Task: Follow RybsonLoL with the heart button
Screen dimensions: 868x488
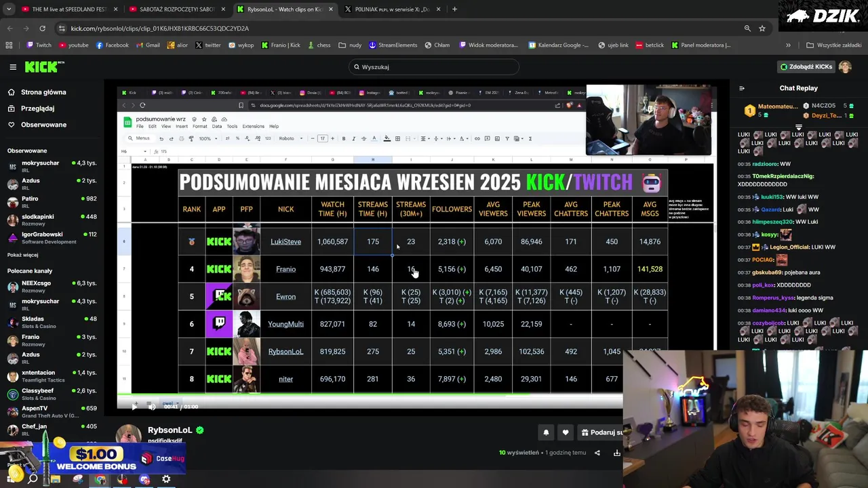Action: pos(566,432)
